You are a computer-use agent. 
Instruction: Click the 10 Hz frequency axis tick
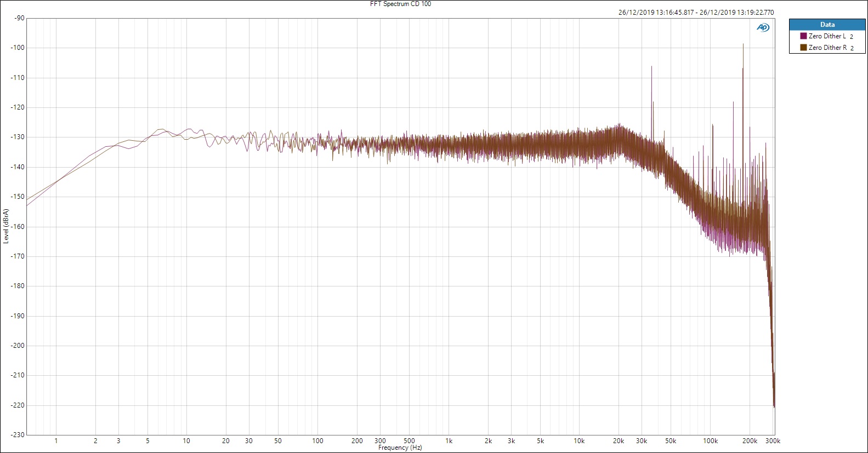pyautogui.click(x=186, y=441)
